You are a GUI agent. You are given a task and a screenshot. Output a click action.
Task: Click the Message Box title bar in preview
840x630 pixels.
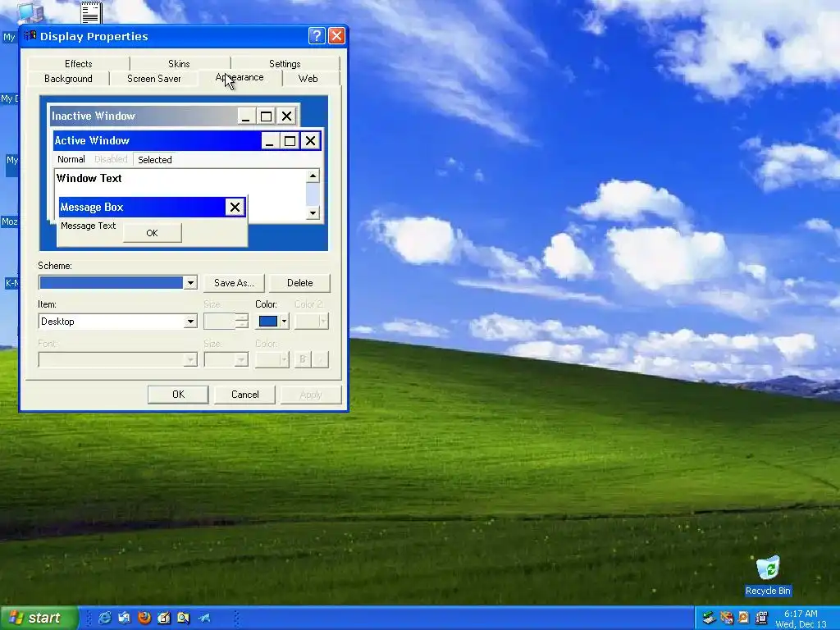coord(142,208)
